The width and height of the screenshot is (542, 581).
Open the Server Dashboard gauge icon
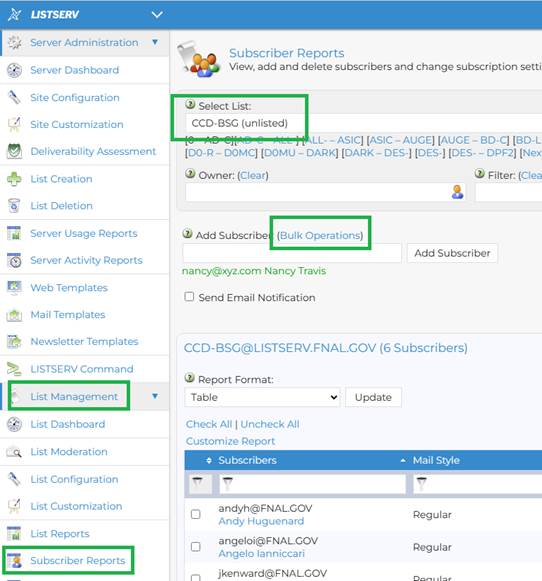pyautogui.click(x=14, y=70)
